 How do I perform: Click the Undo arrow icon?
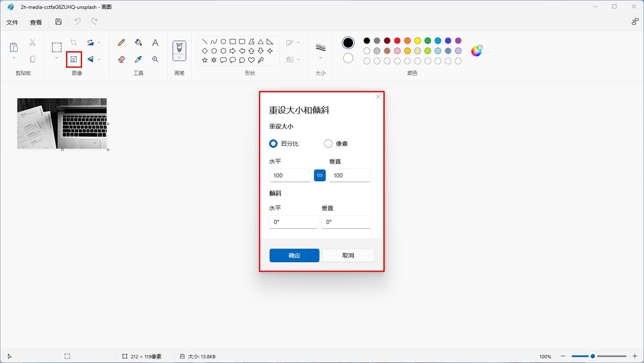77,21
